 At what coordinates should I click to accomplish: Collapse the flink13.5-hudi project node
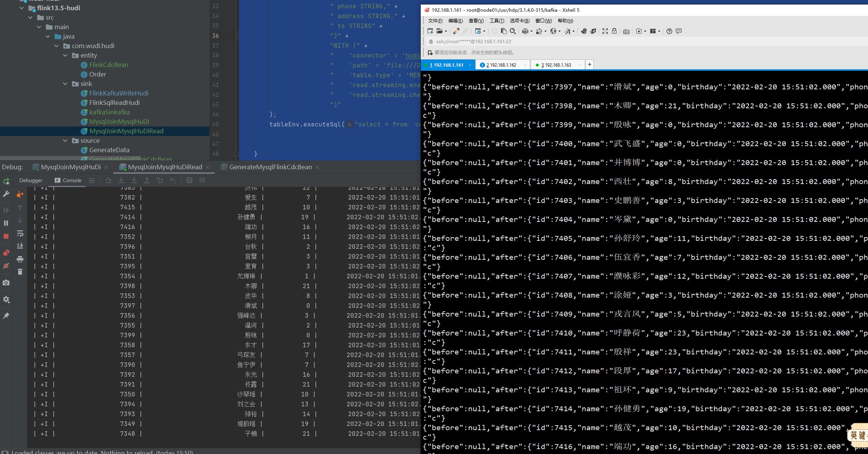click(22, 8)
